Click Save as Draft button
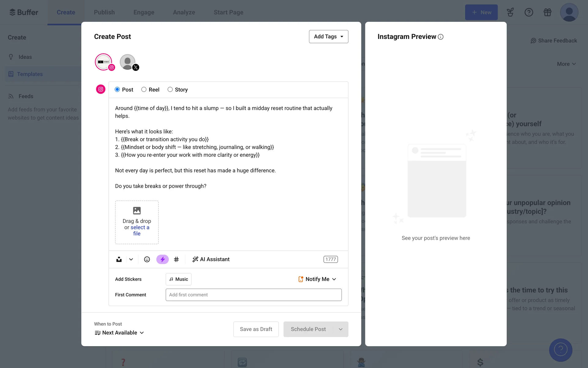 (256, 329)
